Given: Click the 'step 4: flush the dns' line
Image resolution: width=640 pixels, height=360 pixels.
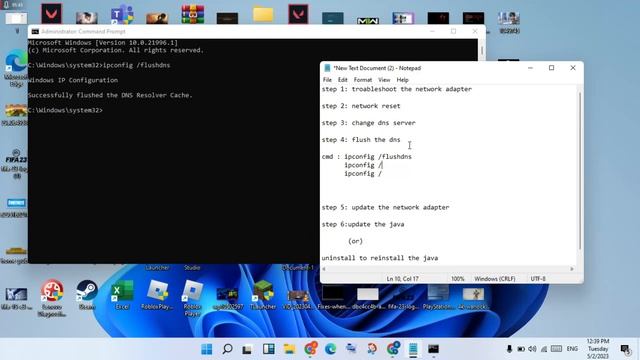Looking at the screenshot, I should coord(361,140).
